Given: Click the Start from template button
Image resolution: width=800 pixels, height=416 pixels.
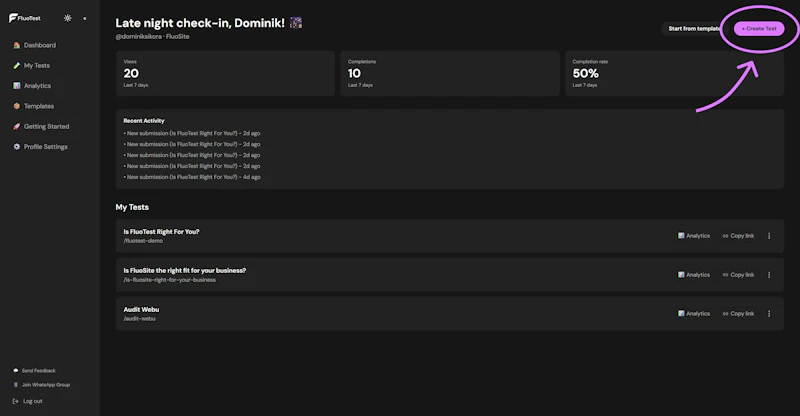Looking at the screenshot, I should point(693,29).
